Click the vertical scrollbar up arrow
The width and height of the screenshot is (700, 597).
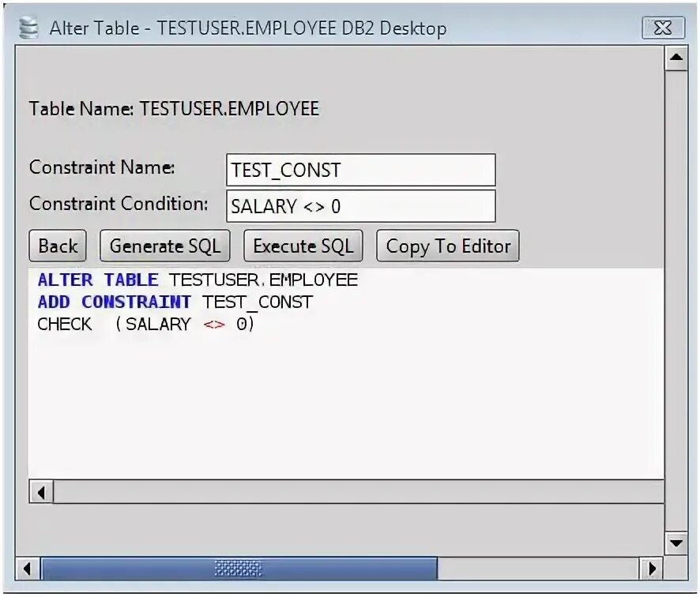pyautogui.click(x=676, y=58)
